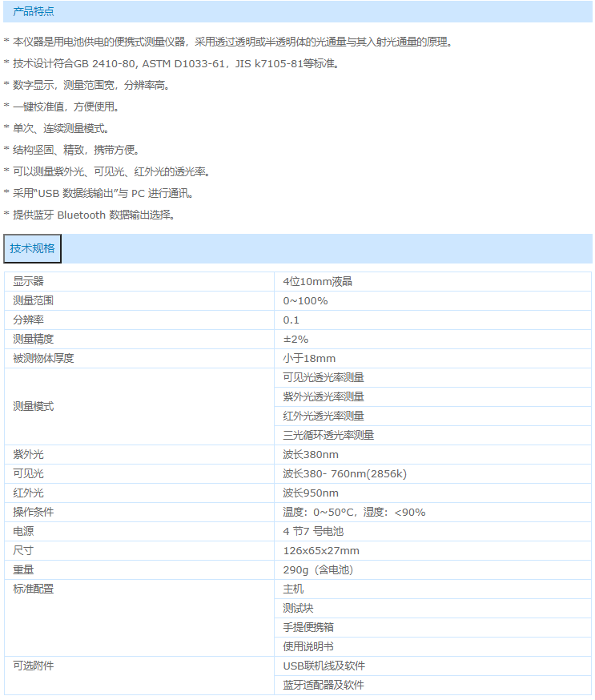Image resolution: width=595 pixels, height=700 pixels.
Task: Click the Bluetooth data output feature line
Action: (92, 215)
